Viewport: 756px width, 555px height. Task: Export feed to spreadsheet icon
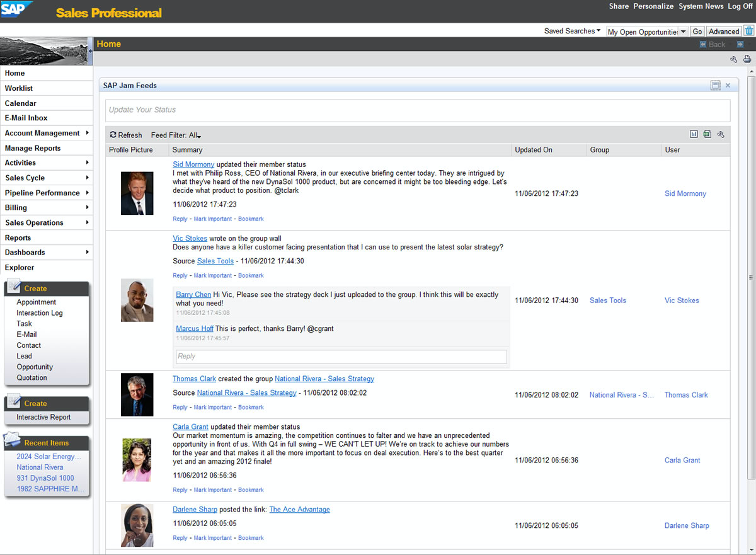click(707, 134)
